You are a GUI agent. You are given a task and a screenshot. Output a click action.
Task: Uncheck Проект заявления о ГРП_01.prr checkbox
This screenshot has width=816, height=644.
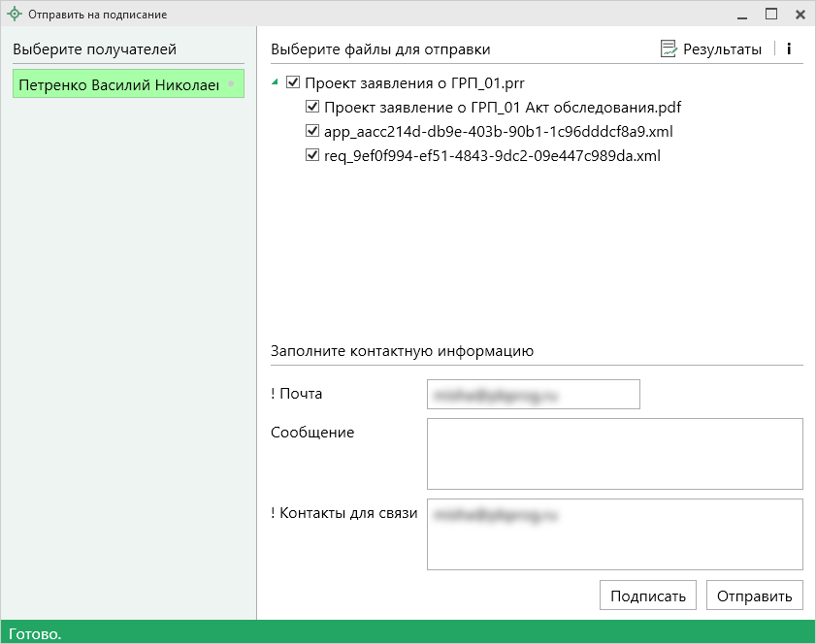pyautogui.click(x=294, y=83)
